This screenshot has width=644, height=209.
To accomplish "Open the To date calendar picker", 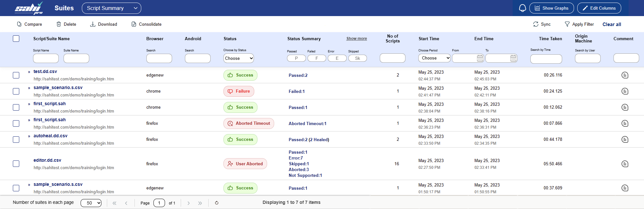I will click(513, 58).
